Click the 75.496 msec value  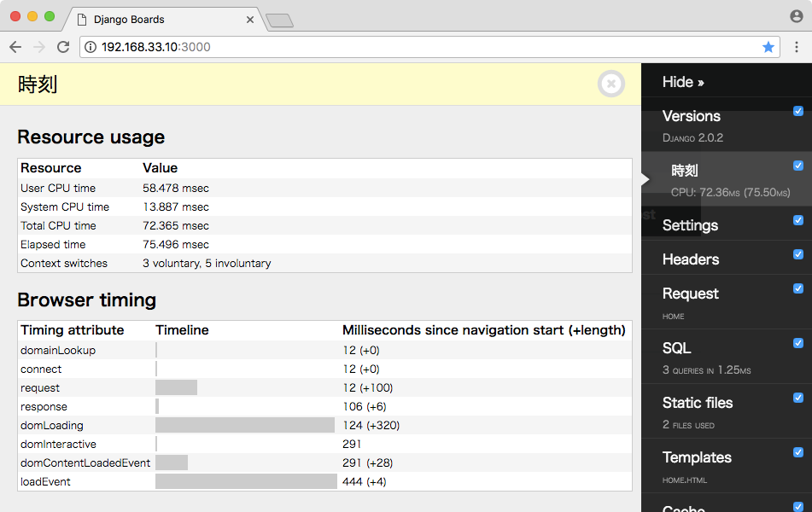pos(176,244)
